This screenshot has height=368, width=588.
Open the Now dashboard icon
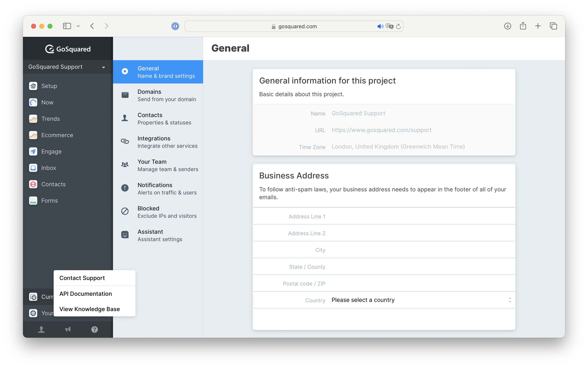click(x=33, y=102)
